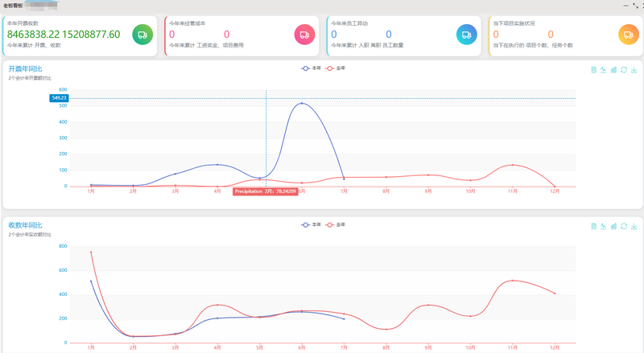Click the 今年来累计 开票、收款 caption
This screenshot has width=644, height=353.
click(34, 45)
